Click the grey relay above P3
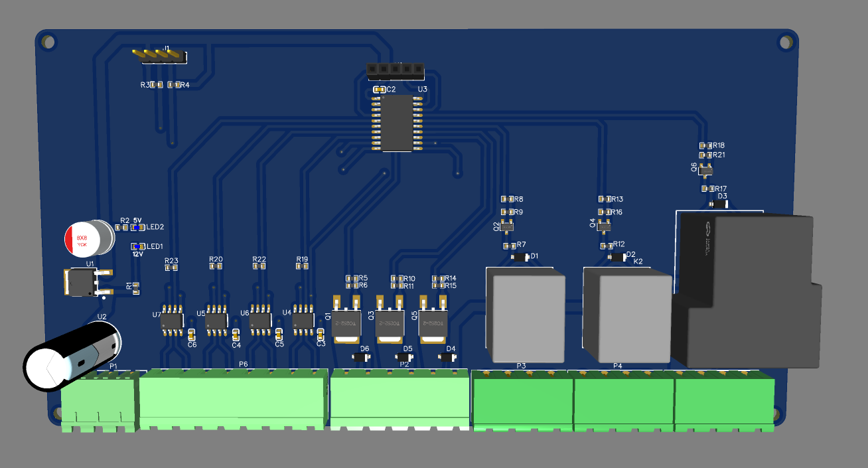This screenshot has height=468, width=868. pyautogui.click(x=526, y=315)
